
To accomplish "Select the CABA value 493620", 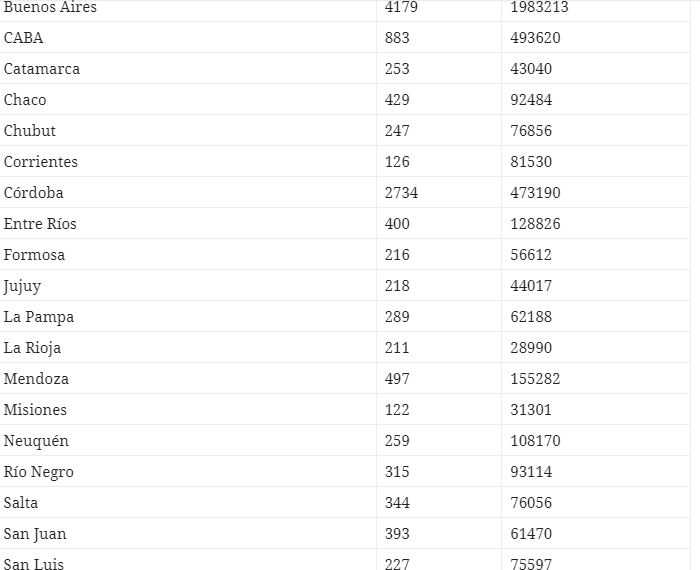I will point(535,38).
